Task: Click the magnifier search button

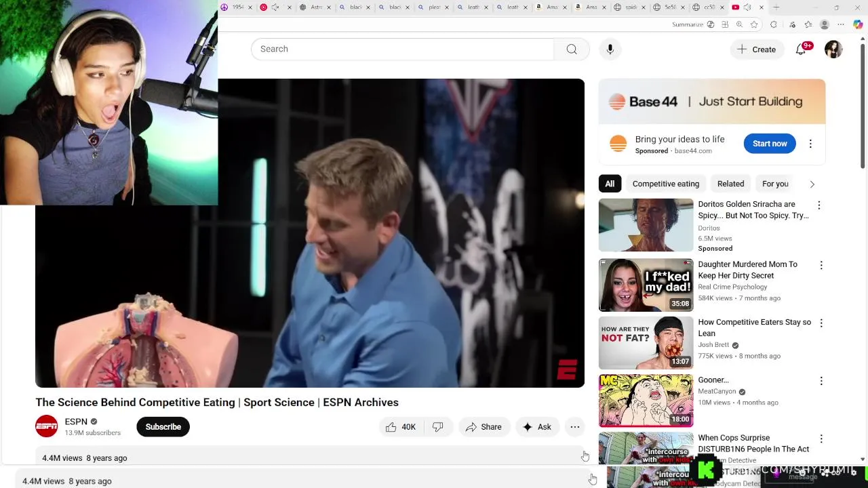Action: click(572, 49)
